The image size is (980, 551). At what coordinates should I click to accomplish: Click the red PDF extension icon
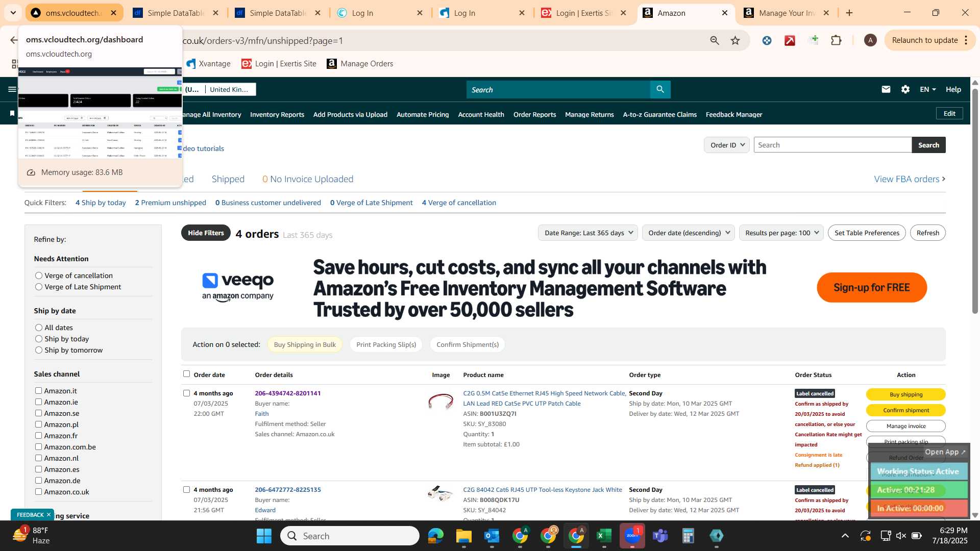click(790, 40)
